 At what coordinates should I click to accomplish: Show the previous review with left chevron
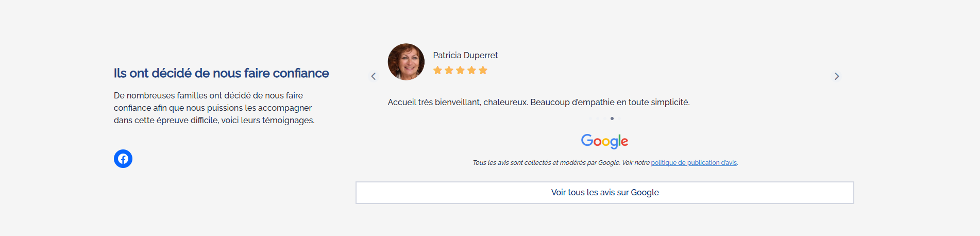[x=374, y=76]
